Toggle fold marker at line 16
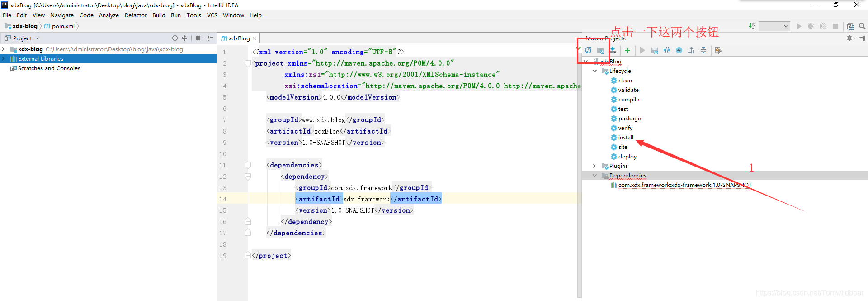868x301 pixels. 248,222
